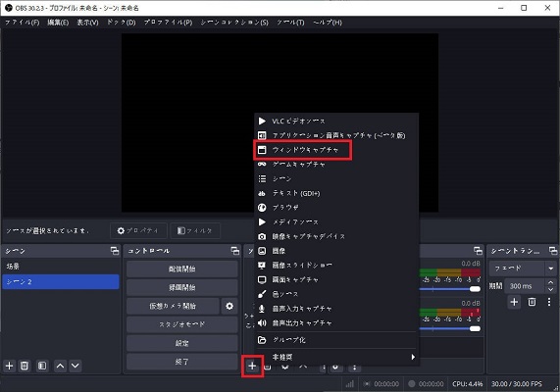This screenshot has width=560, height=392.
Task: Open the ドック(D) menu
Action: click(x=122, y=23)
